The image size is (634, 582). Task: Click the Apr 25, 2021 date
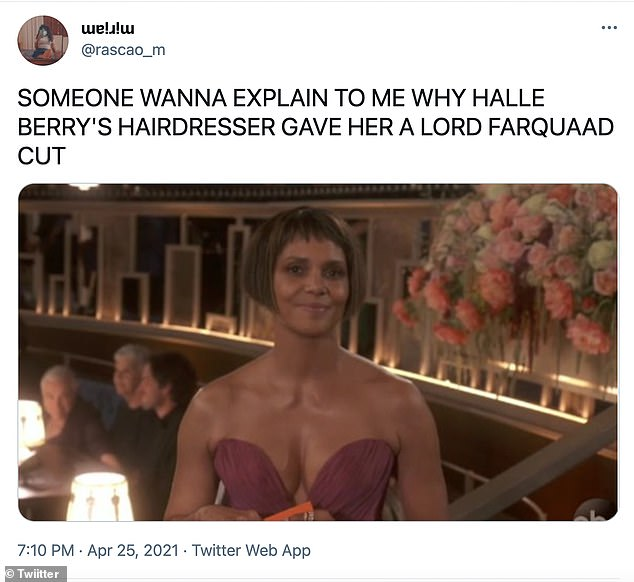[x=133, y=550]
